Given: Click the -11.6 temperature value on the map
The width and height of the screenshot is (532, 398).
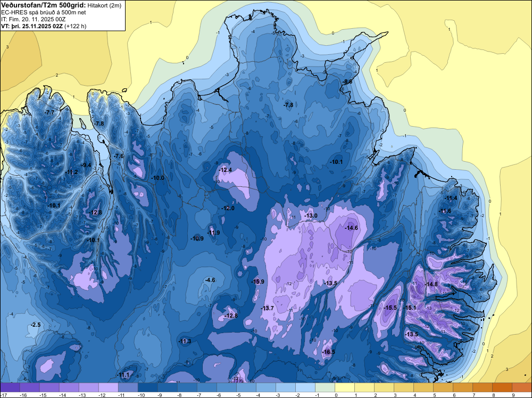Looking at the screenshot, I should (x=445, y=211).
